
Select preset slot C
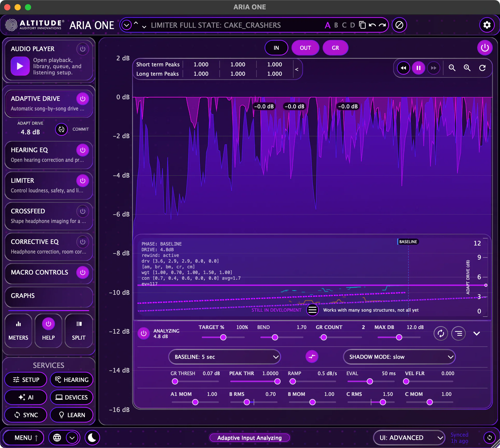pyautogui.click(x=344, y=25)
